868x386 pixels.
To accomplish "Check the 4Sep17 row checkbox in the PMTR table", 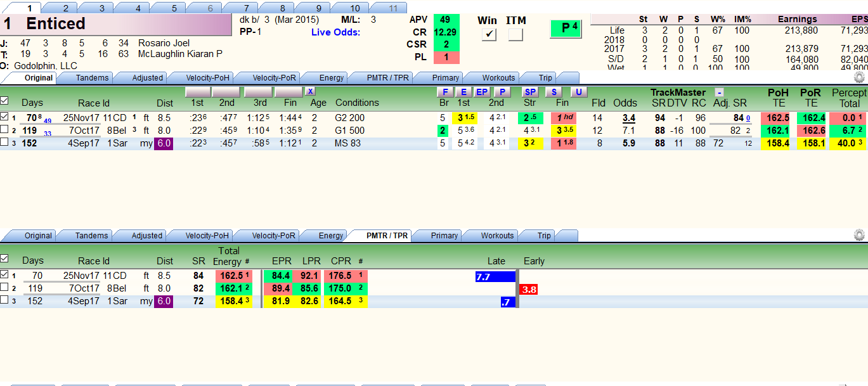I will [x=4, y=300].
